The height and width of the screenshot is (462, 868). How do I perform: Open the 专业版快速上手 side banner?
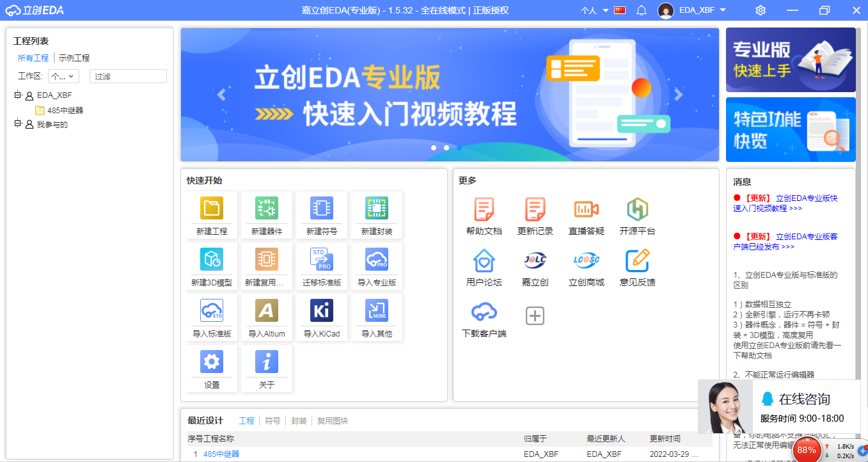(x=791, y=60)
